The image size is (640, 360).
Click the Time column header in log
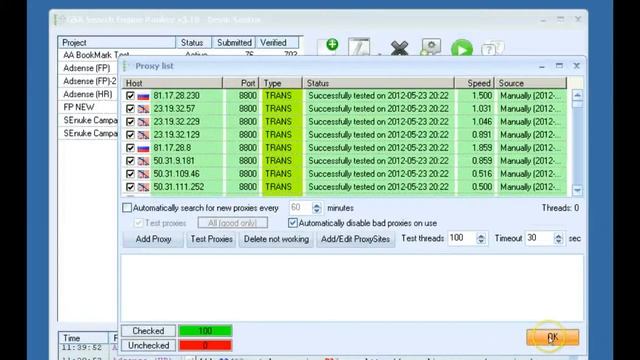tap(84, 338)
